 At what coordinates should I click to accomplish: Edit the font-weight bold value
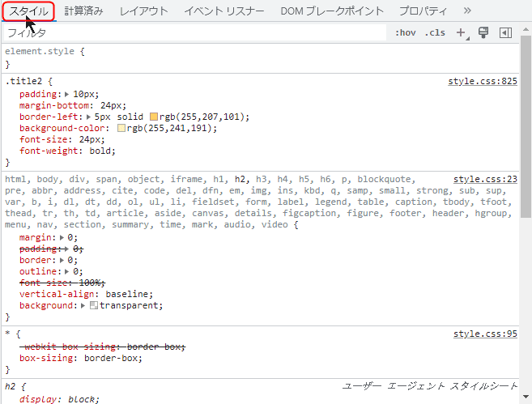coord(100,151)
